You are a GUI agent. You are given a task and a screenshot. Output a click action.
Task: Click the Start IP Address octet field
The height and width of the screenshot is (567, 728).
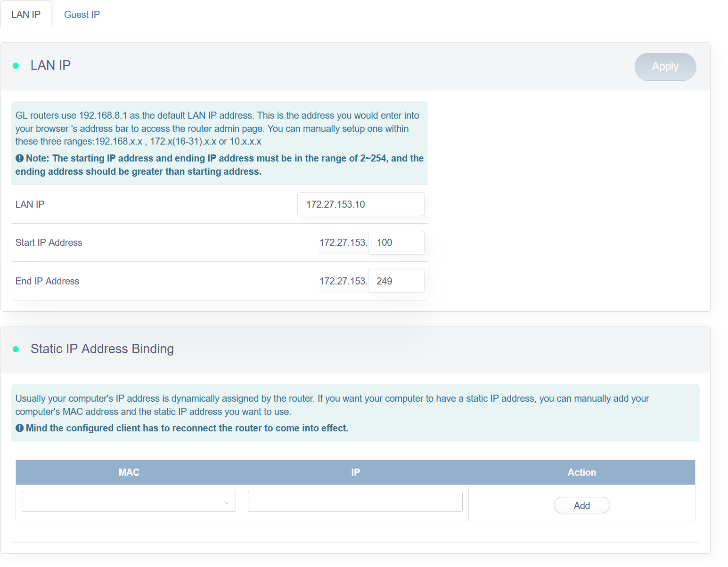coord(396,243)
